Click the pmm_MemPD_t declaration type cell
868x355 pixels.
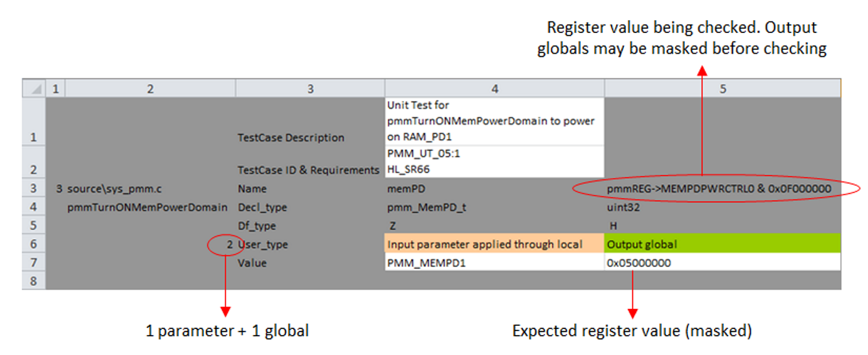pos(494,207)
